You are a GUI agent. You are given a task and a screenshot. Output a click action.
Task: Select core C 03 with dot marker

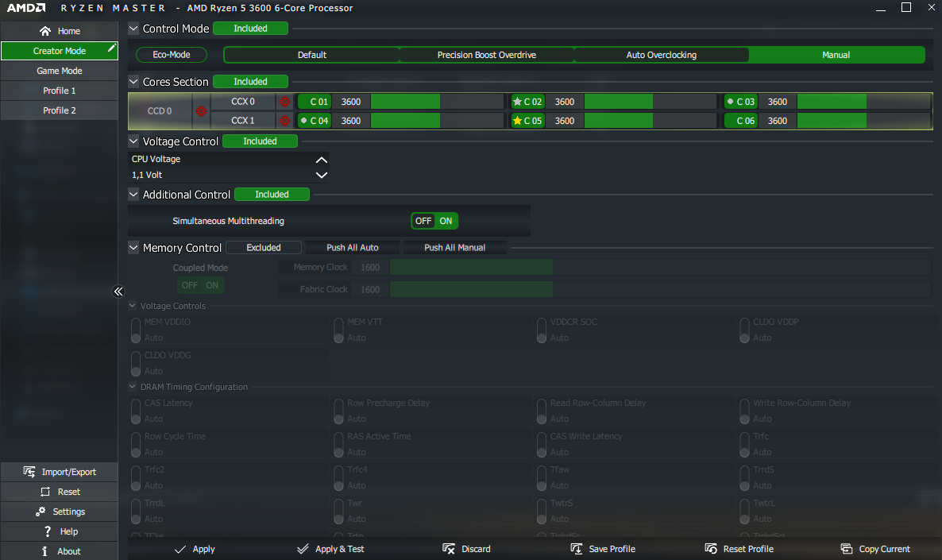(741, 102)
